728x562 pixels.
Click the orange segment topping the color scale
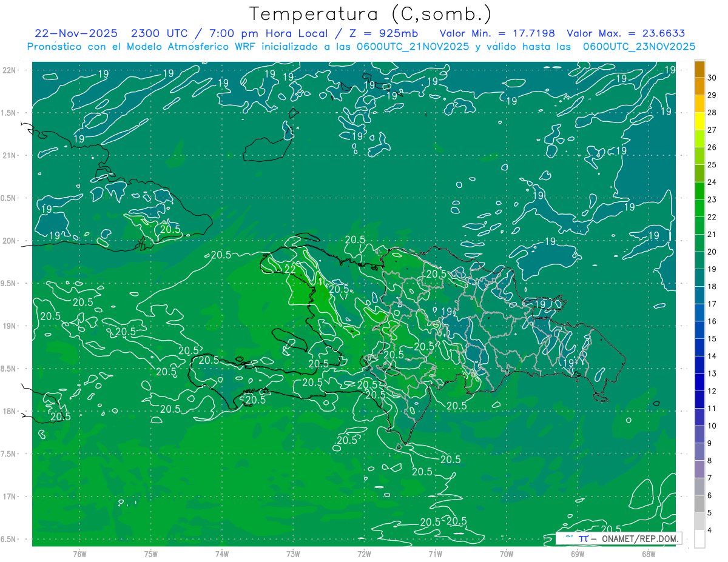click(x=699, y=69)
